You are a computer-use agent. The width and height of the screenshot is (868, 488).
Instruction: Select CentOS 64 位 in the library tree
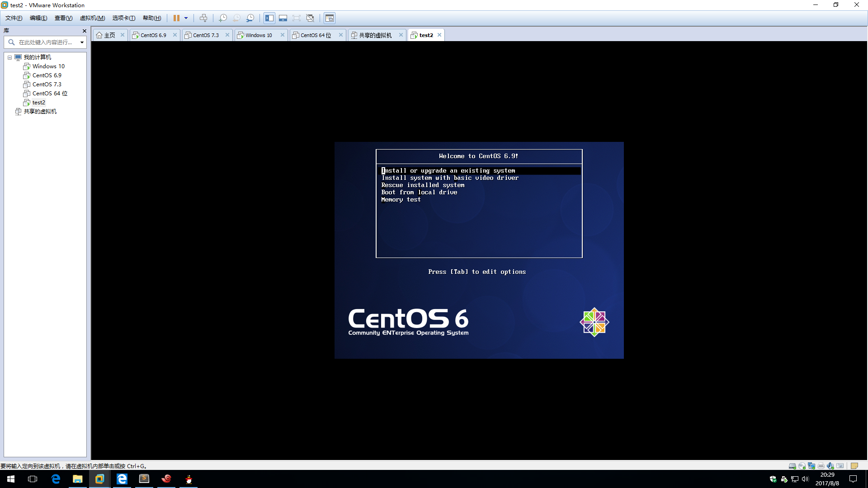coord(50,94)
